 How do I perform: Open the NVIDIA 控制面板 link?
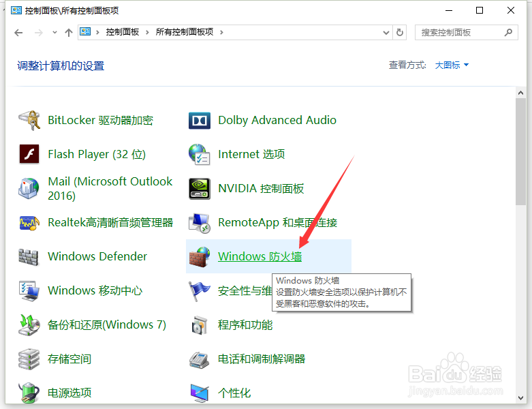coord(261,188)
